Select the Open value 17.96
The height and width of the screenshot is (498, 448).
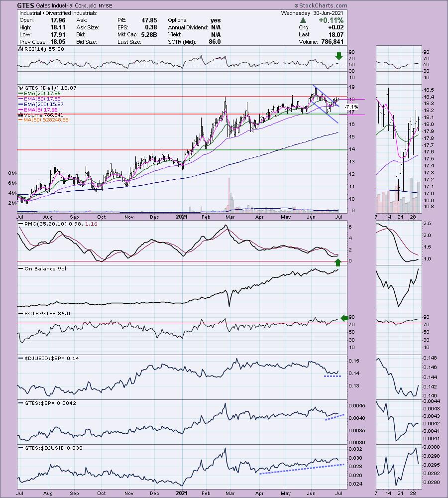click(x=58, y=20)
